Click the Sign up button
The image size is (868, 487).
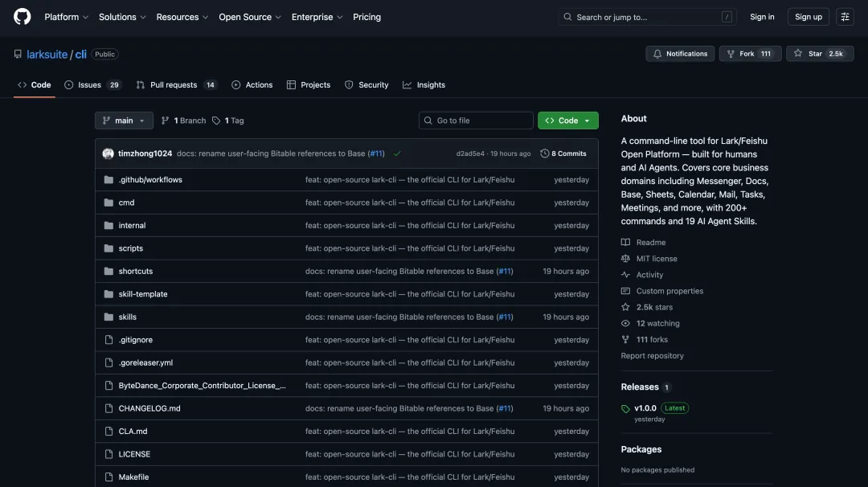pos(809,17)
